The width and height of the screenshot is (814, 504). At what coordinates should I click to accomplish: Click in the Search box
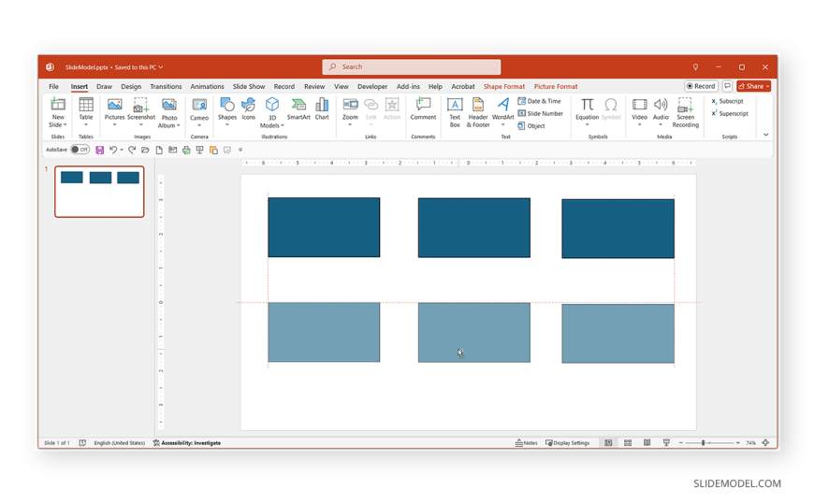[x=411, y=67]
